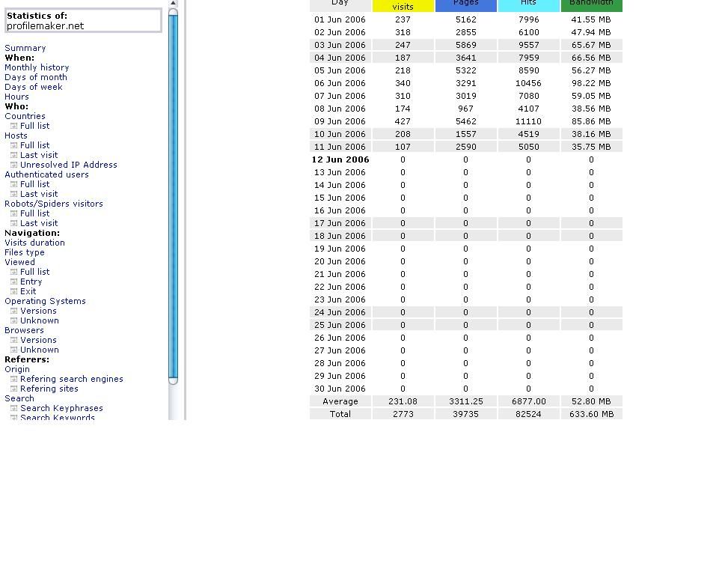Click the 24 Jun 2006 date cell
Image resolution: width=728 pixels, height=575 pixels.
pyautogui.click(x=340, y=312)
